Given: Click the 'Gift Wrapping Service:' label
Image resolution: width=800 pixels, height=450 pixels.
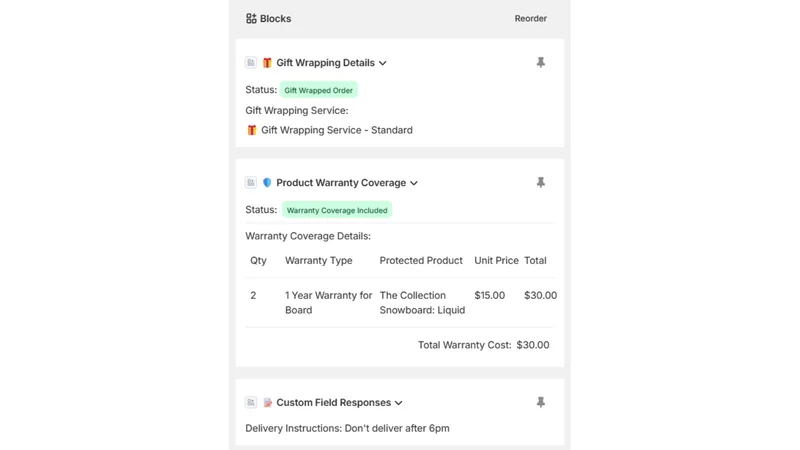Looking at the screenshot, I should click(x=296, y=110).
